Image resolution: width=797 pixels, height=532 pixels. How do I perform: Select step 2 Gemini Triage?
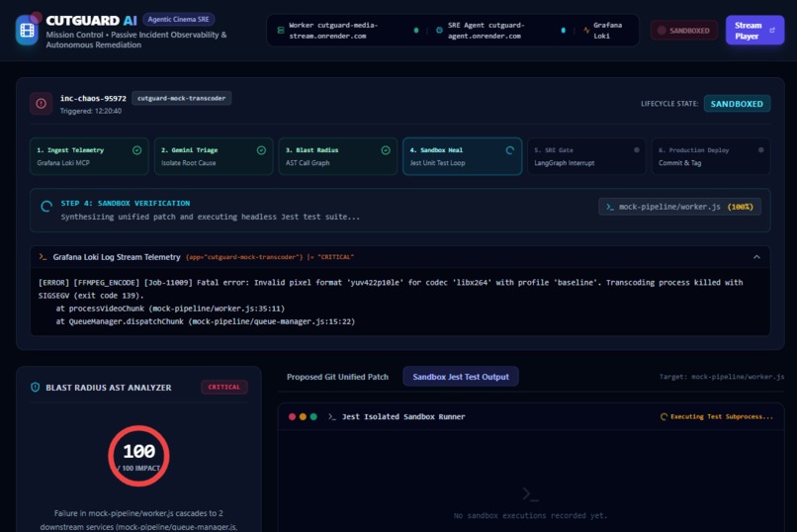click(214, 156)
